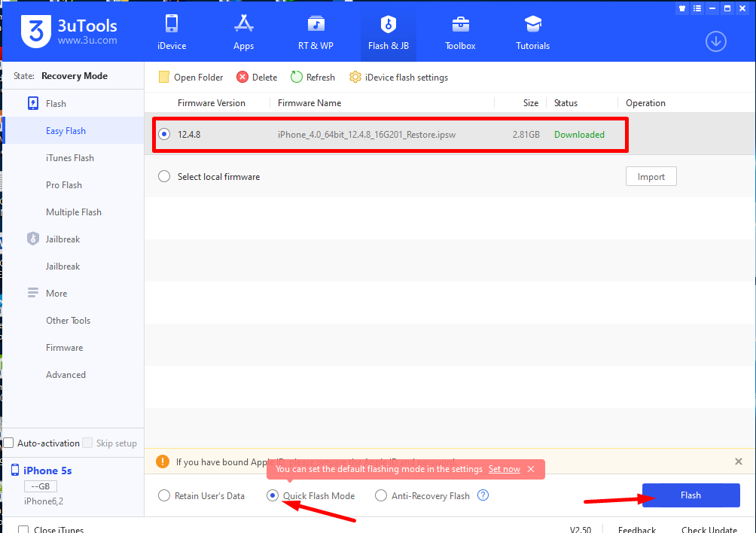756x533 pixels.
Task: Open the Tutorials graduation cap icon
Action: (533, 23)
